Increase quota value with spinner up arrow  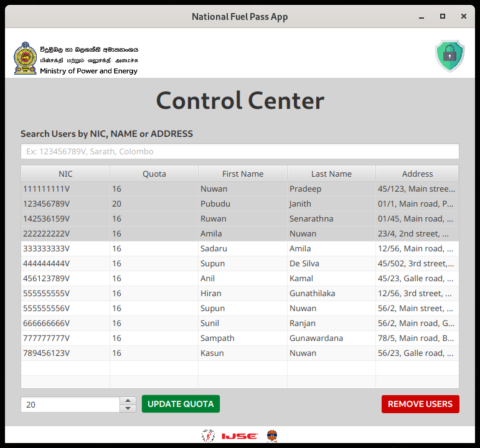128,401
